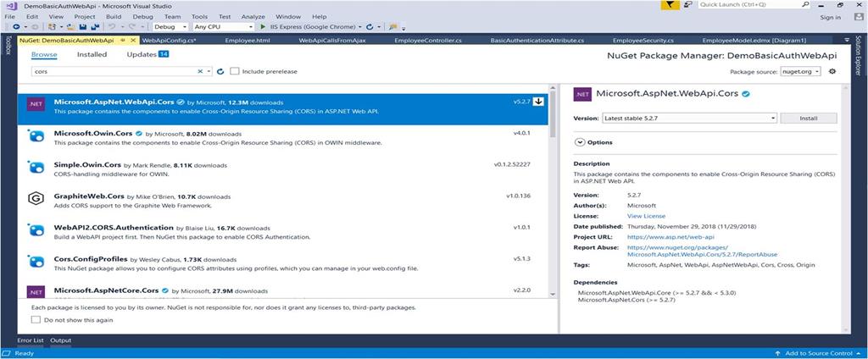
Task: Open the Build menu
Action: pos(114,17)
